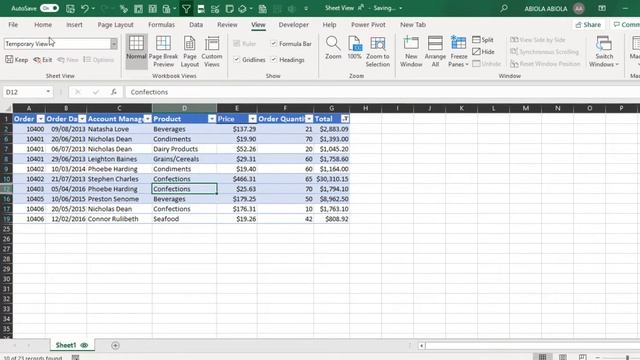
Task: Click the Comments button
Action: pyautogui.click(x=626, y=24)
